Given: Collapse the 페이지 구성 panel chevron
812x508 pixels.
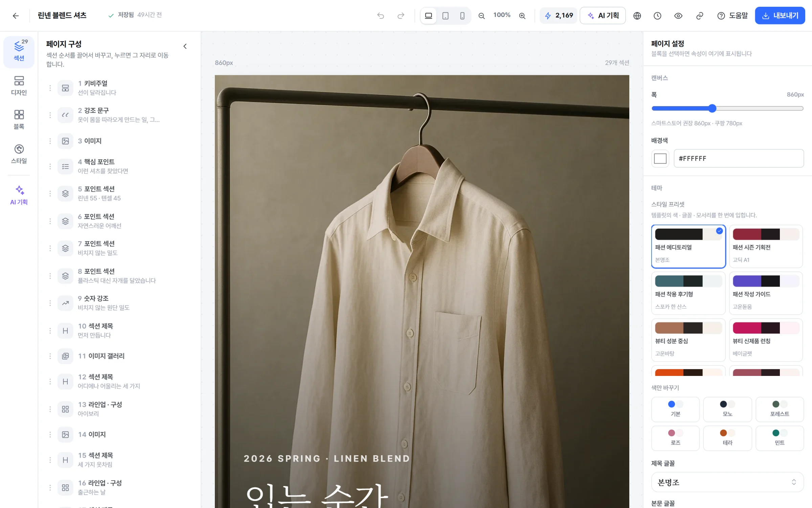Looking at the screenshot, I should 185,46.
